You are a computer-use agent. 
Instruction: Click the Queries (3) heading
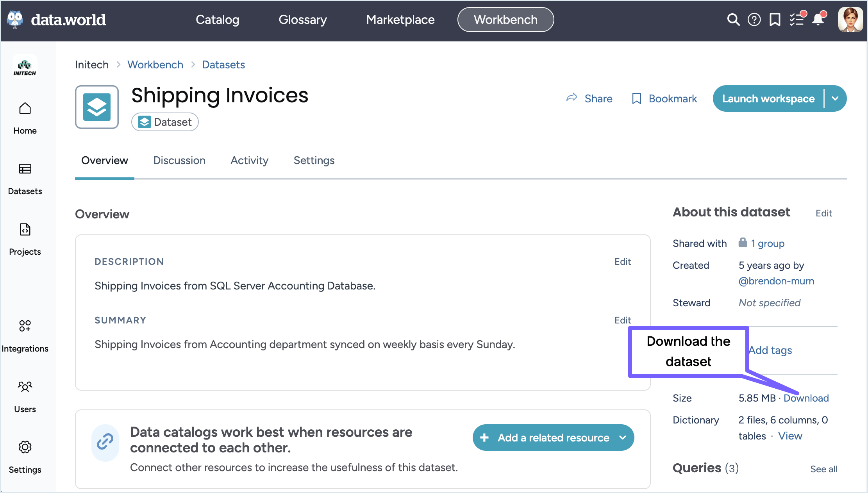pos(705,468)
